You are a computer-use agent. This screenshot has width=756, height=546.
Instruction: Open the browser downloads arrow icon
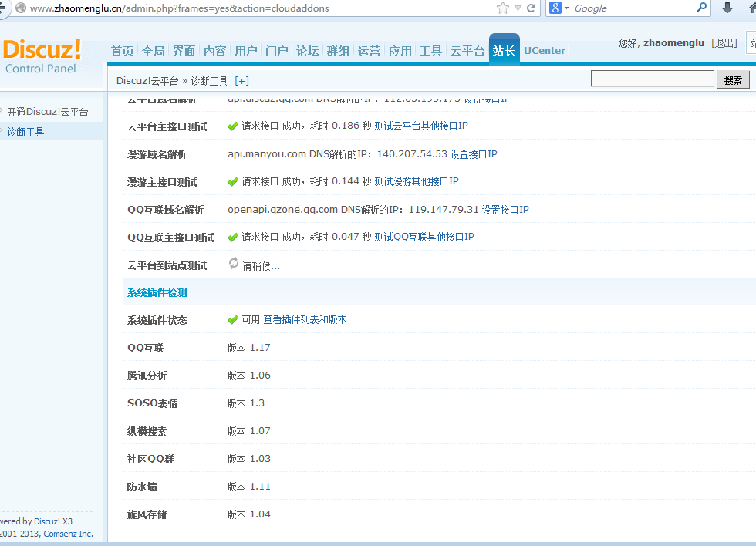click(x=727, y=7)
